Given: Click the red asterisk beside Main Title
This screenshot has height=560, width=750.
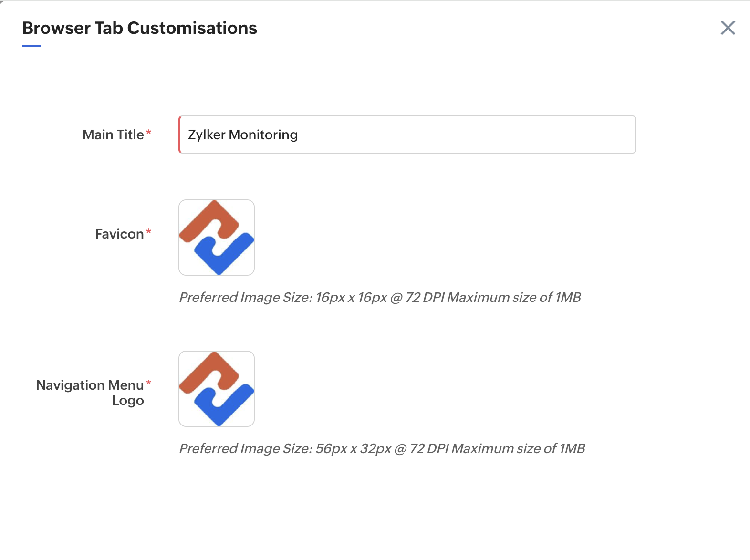Looking at the screenshot, I should click(x=149, y=132).
